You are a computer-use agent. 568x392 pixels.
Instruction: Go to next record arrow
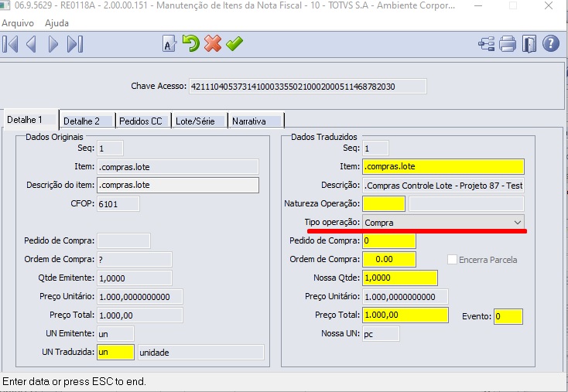[53, 44]
